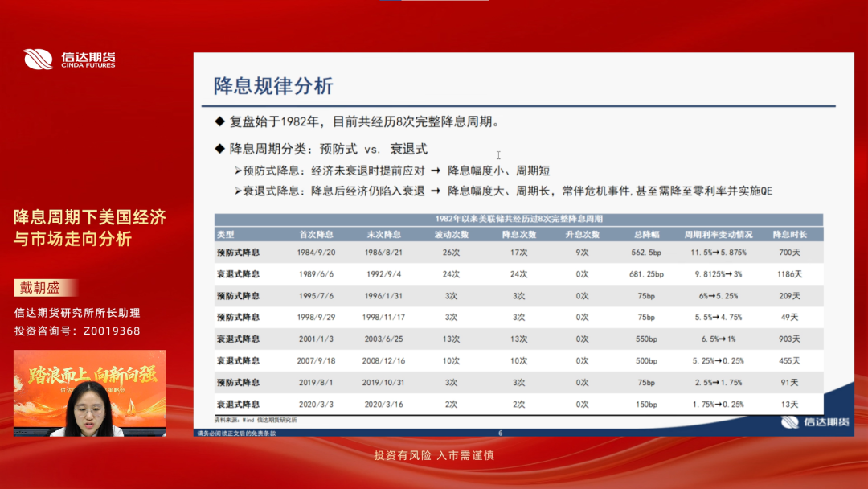Click the cell 26次
Image resolution: width=868 pixels, height=489 pixels.
click(451, 252)
